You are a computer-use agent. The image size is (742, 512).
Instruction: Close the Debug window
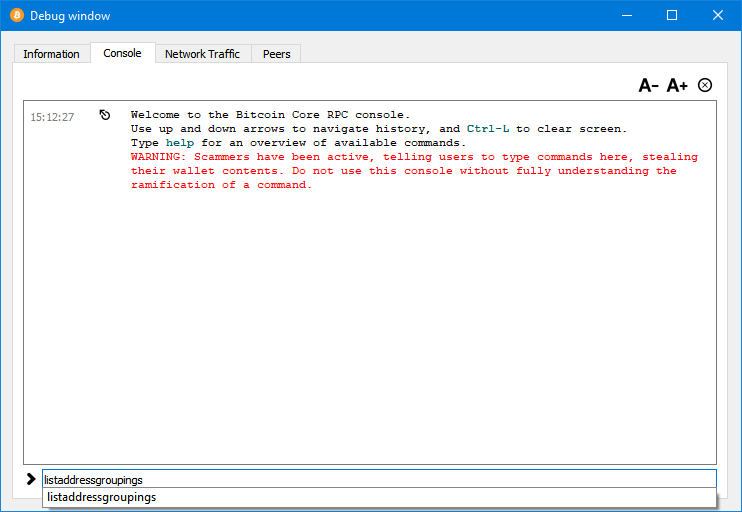pos(717,15)
